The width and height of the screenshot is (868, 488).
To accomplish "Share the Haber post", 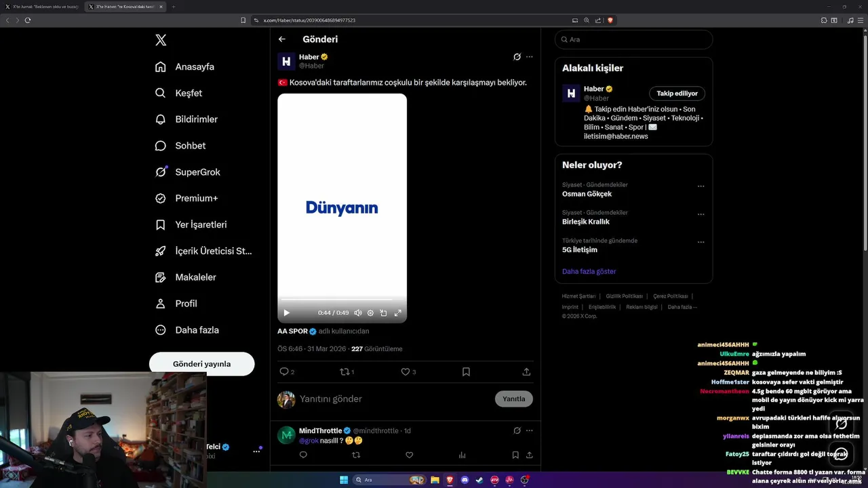I will point(526,371).
